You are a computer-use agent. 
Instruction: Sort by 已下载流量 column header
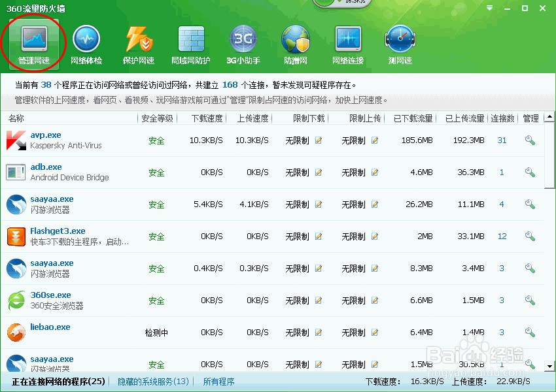(413, 118)
